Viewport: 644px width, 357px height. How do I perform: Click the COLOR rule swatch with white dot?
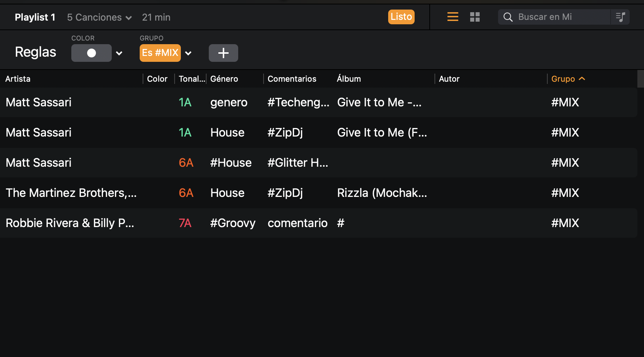91,53
